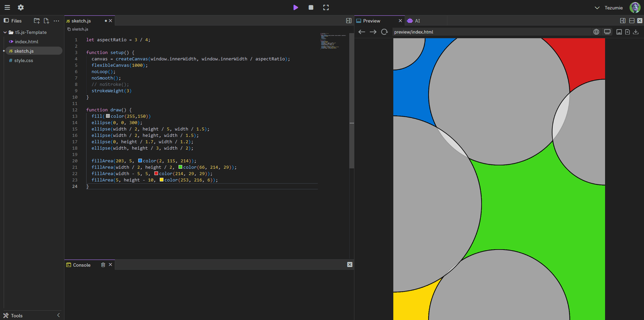The image size is (644, 320).
Task: Open the Tezumie account dropdown
Action: click(609, 8)
